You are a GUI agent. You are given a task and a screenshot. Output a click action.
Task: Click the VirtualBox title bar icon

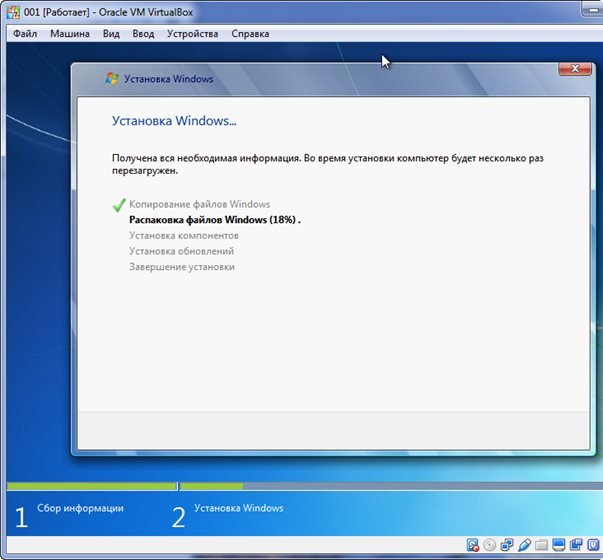13,12
